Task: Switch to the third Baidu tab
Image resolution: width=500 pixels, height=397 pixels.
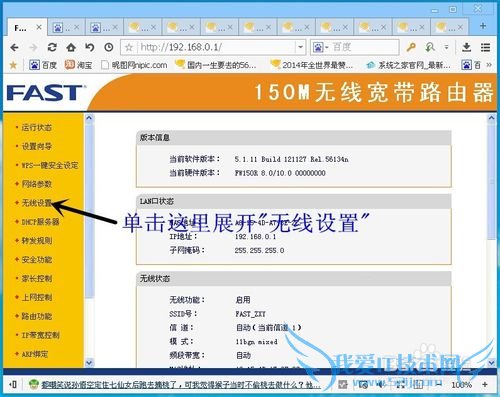Action: [x=105, y=27]
